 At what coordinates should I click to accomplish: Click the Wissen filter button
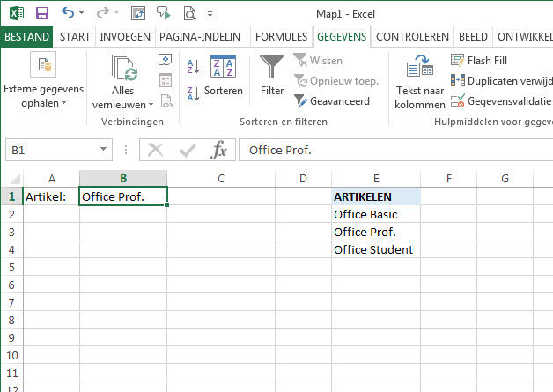pyautogui.click(x=318, y=60)
